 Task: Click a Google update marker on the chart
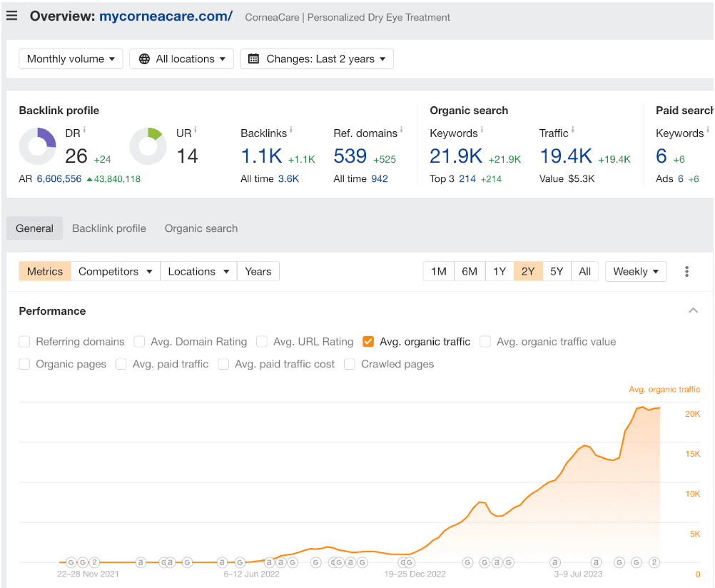coord(468,563)
